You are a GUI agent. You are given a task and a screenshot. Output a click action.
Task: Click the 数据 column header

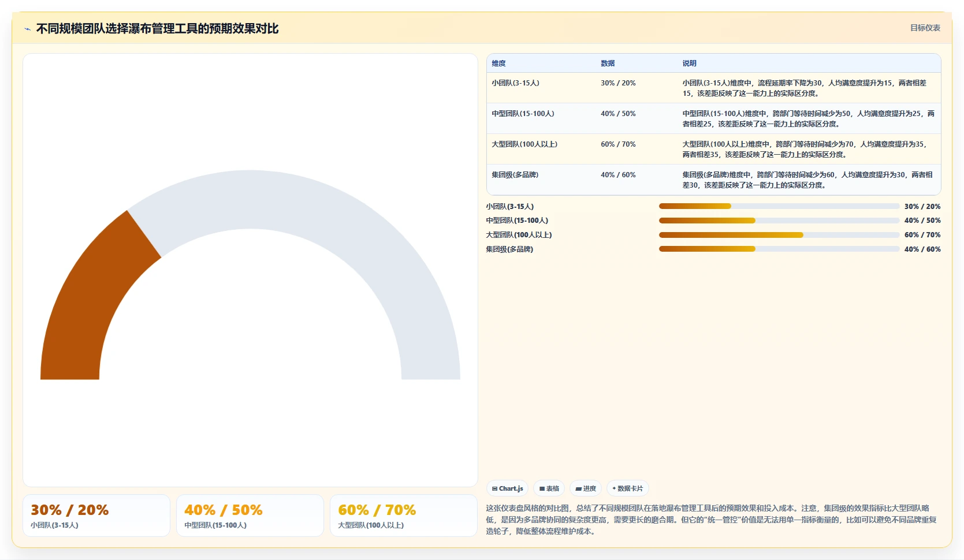point(608,64)
